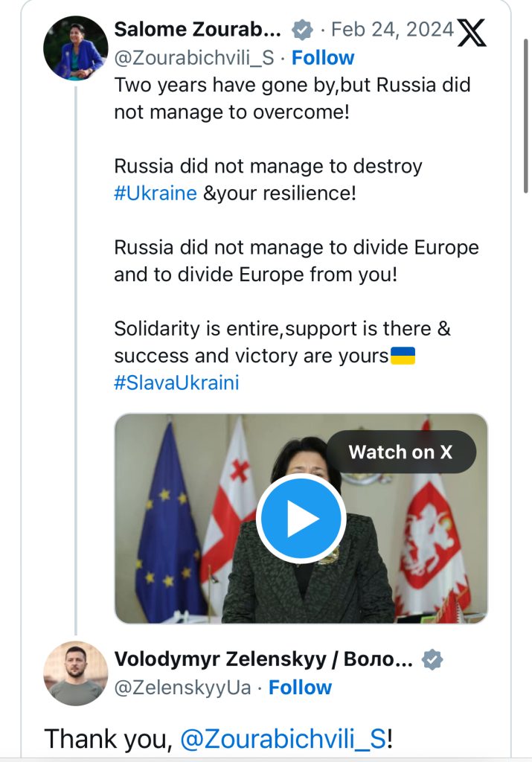532x762 pixels.
Task: Click the Volodymyr Zelenskyy display name
Action: (263, 659)
